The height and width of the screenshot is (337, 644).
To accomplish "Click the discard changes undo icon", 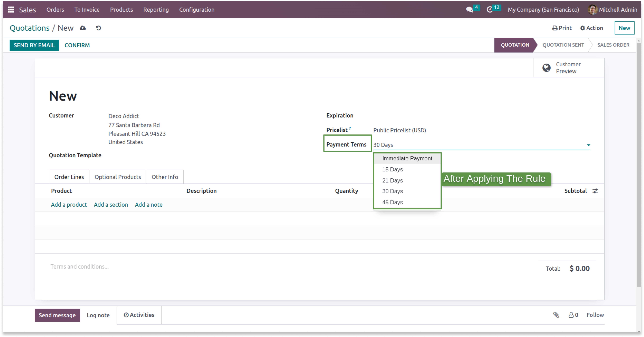I will click(x=98, y=28).
